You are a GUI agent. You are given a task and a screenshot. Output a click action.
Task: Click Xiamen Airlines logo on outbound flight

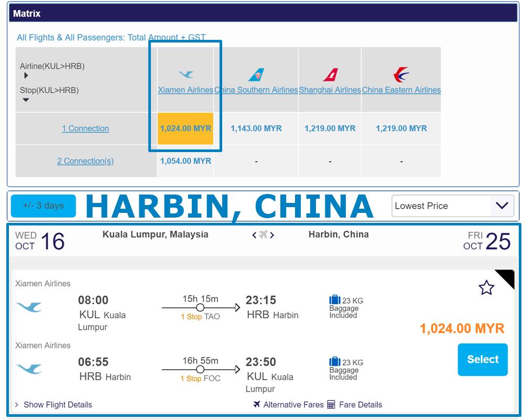tap(29, 307)
